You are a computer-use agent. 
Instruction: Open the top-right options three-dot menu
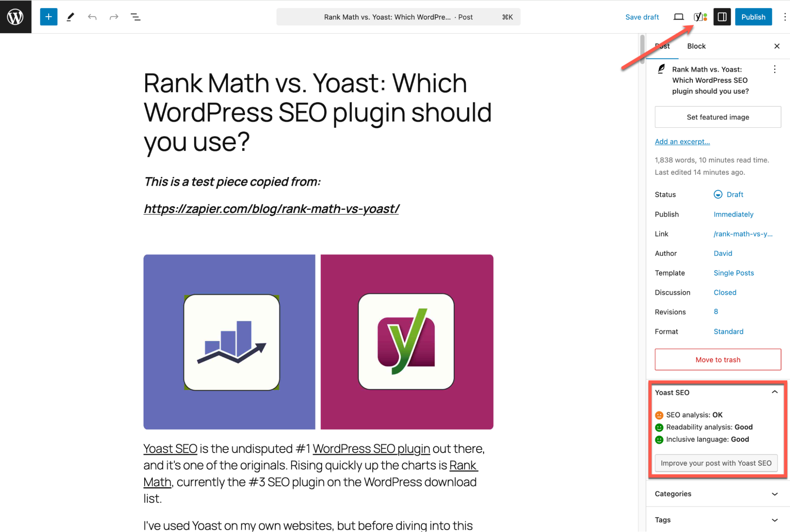784,17
